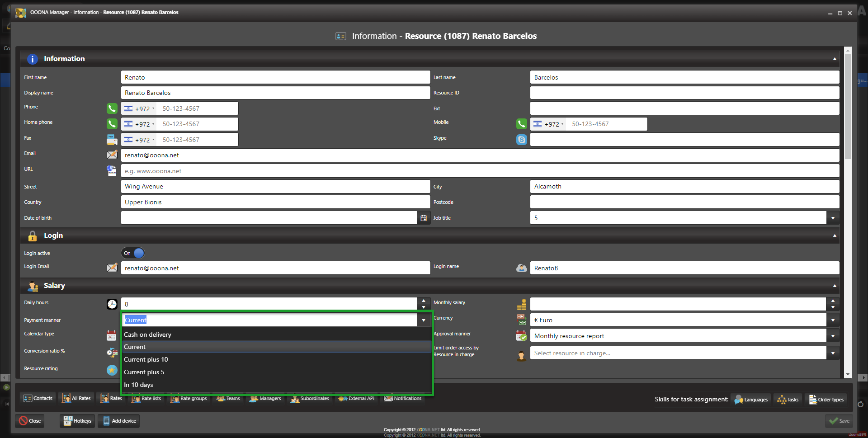The image size is (868, 438).
Task: Click the Add device button
Action: pyautogui.click(x=119, y=421)
